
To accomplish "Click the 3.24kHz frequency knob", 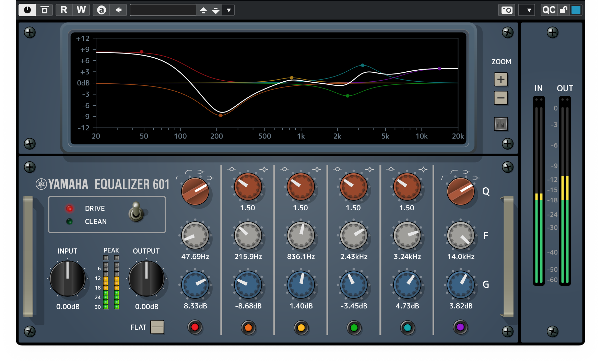I will click(x=407, y=235).
